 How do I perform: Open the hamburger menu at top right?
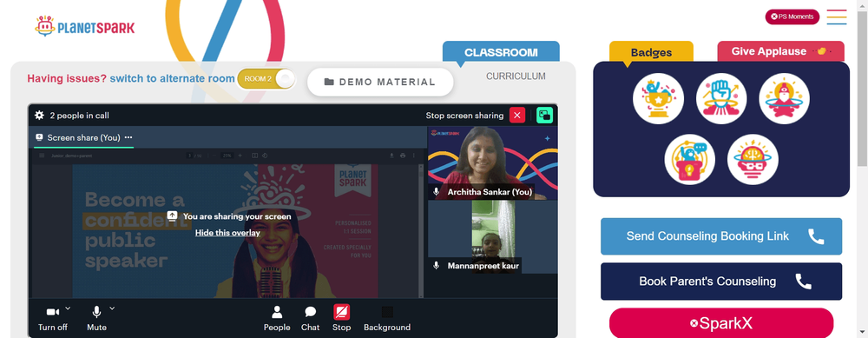click(837, 17)
